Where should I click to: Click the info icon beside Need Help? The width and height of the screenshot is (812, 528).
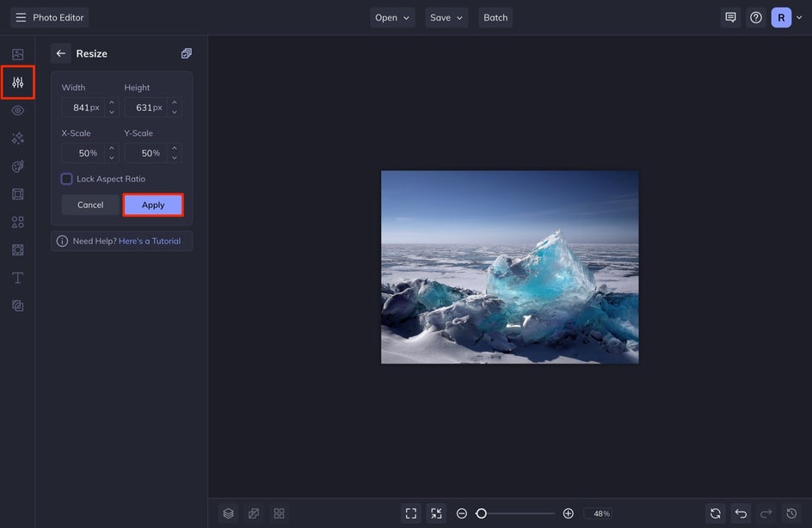(62, 242)
